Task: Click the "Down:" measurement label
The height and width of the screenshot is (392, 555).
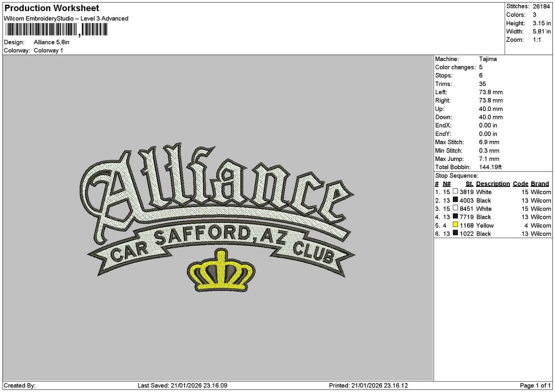Action: click(x=443, y=117)
